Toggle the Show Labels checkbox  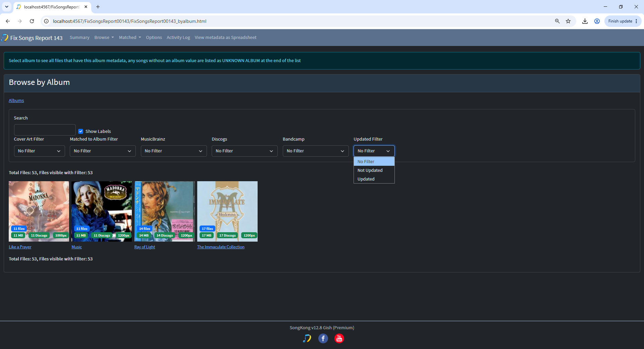tap(81, 131)
